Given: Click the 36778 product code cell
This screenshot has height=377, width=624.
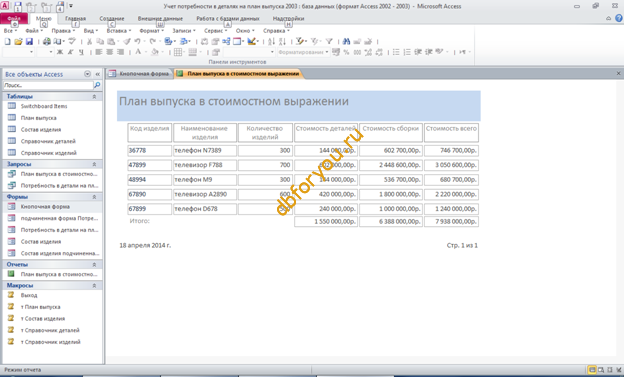Looking at the screenshot, I should [x=150, y=150].
